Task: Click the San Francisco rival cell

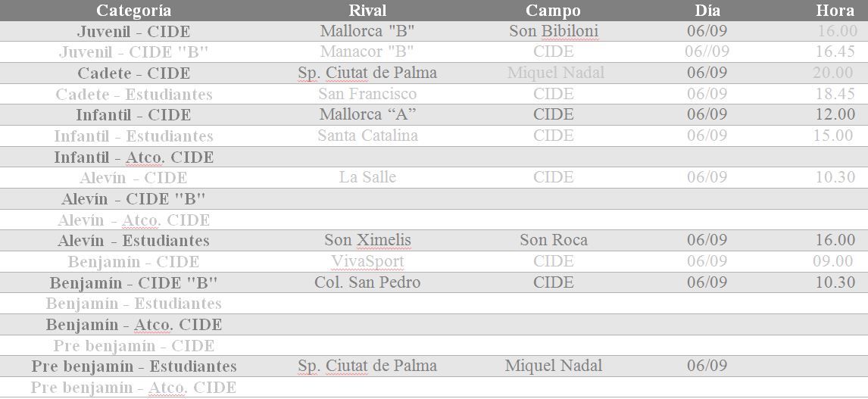Action: (x=367, y=94)
